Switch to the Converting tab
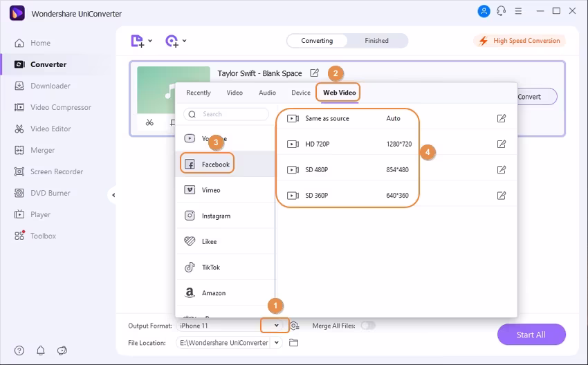 [317, 41]
